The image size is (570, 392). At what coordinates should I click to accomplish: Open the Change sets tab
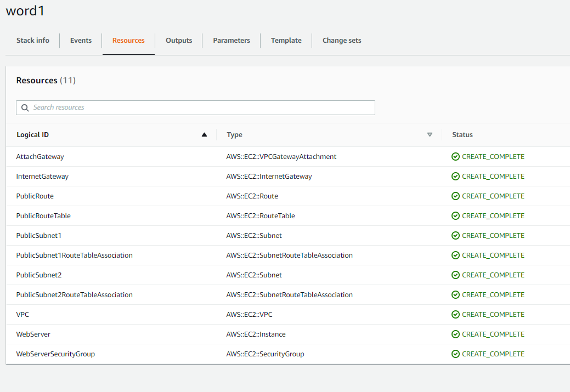[342, 41]
